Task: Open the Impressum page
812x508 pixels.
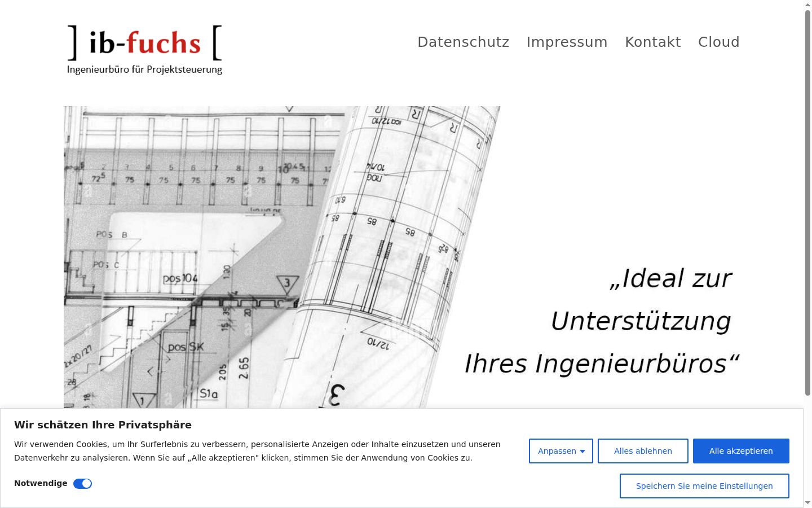Action: (x=567, y=42)
